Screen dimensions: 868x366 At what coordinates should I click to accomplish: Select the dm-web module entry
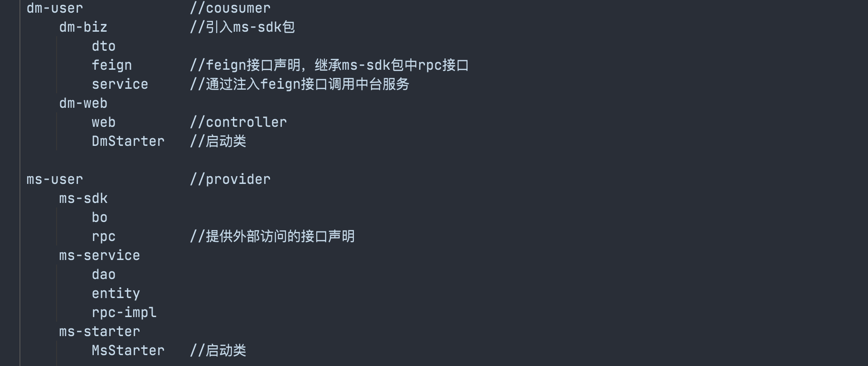[83, 103]
